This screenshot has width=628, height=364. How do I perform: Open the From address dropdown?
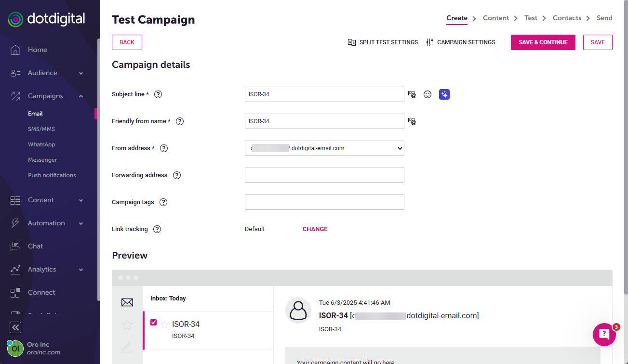(324, 148)
